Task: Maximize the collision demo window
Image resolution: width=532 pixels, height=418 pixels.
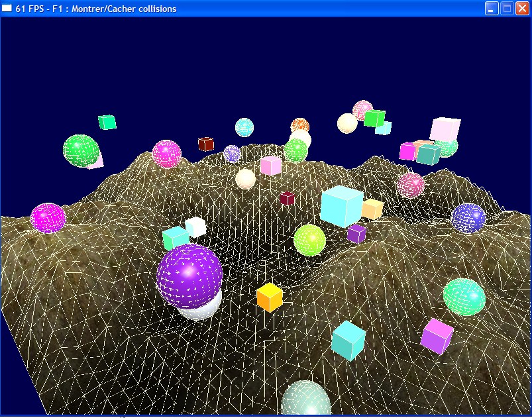Action: coord(507,9)
